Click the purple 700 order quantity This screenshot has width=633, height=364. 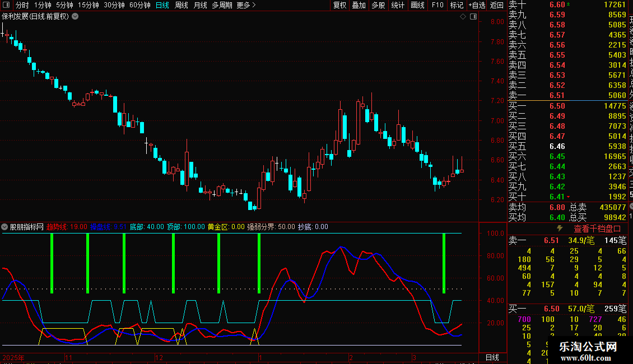(x=524, y=319)
